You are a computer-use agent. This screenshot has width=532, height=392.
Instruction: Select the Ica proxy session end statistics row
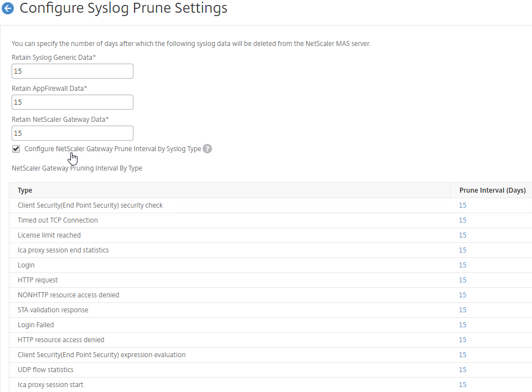[270, 250]
